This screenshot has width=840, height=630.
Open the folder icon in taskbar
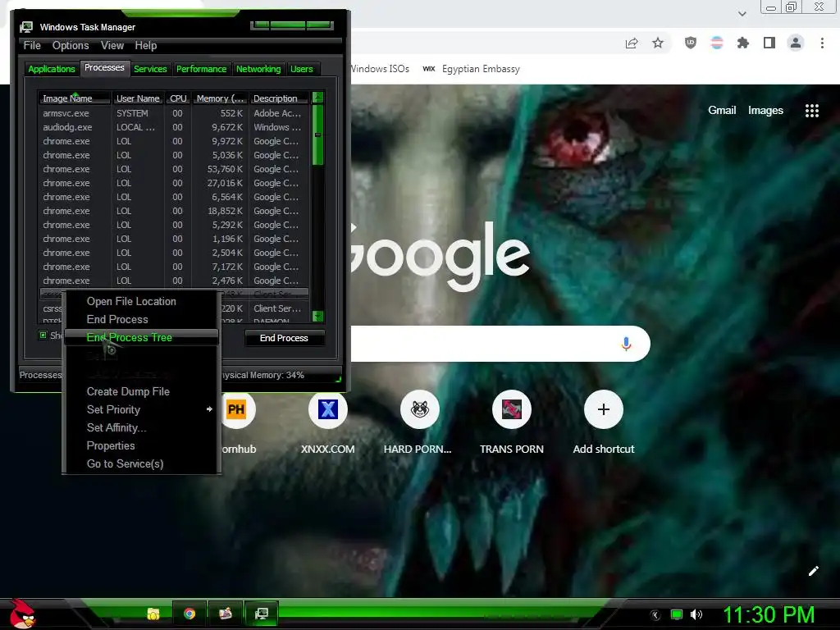coord(153,614)
